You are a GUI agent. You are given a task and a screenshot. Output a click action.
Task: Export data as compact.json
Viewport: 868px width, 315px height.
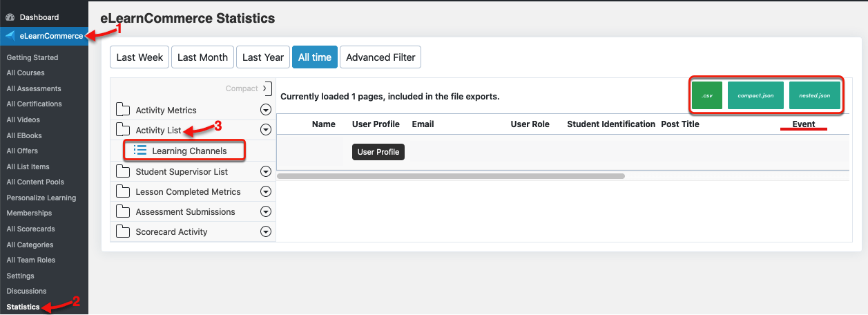click(x=755, y=95)
